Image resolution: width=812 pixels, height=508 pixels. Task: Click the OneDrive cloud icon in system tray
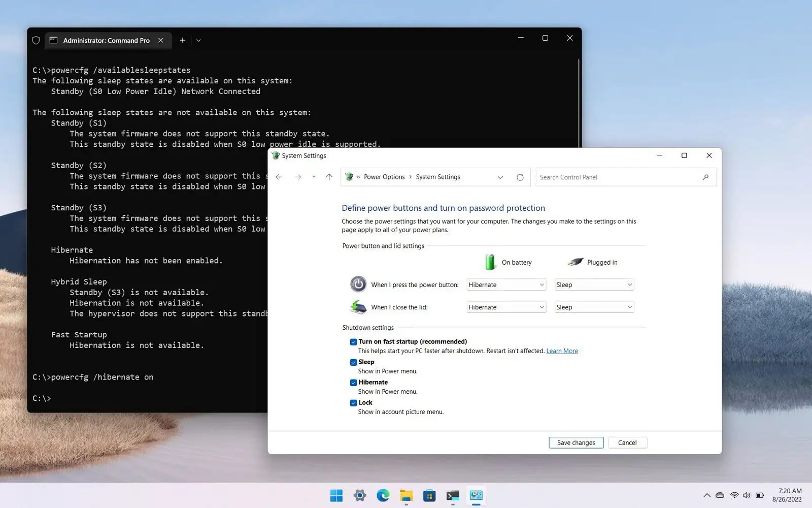click(720, 495)
